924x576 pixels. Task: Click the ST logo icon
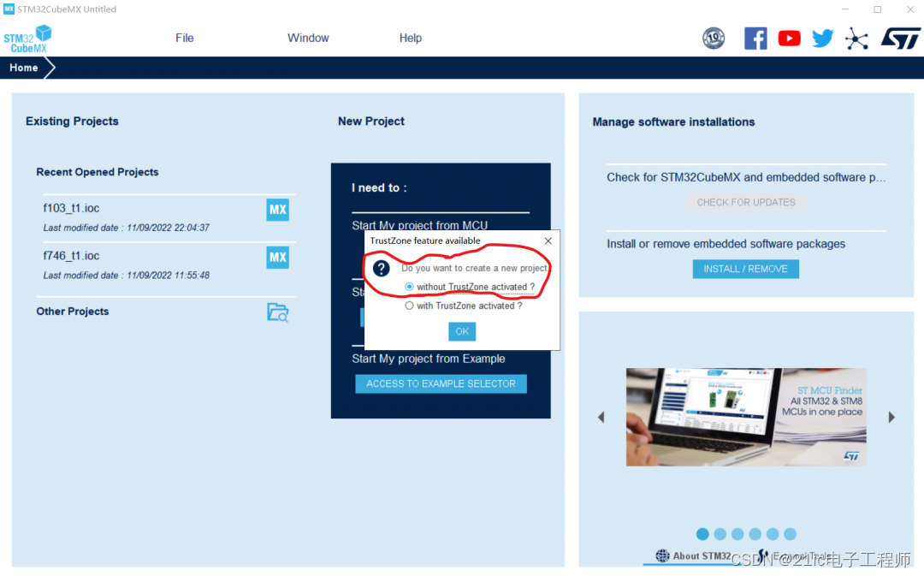[900, 39]
